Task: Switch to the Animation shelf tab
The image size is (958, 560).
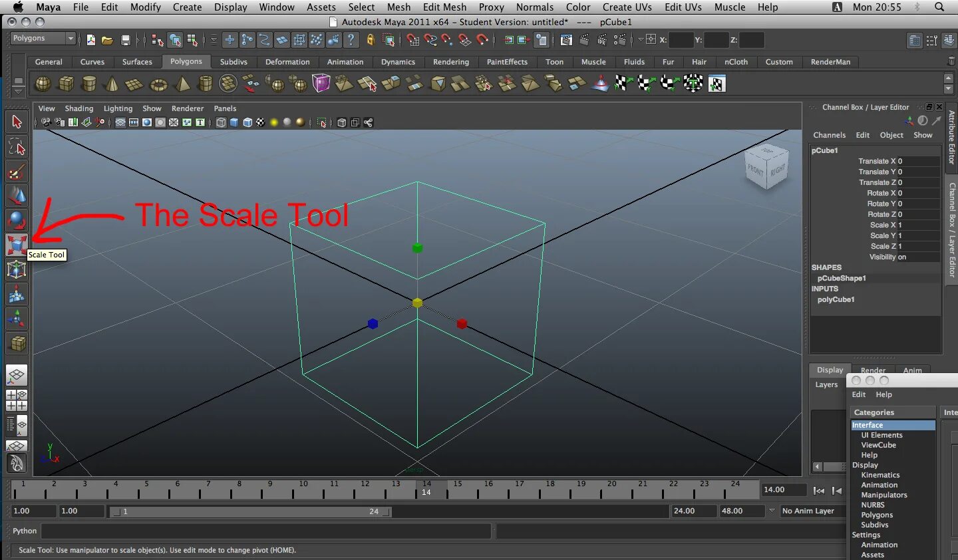Action: 345,62
